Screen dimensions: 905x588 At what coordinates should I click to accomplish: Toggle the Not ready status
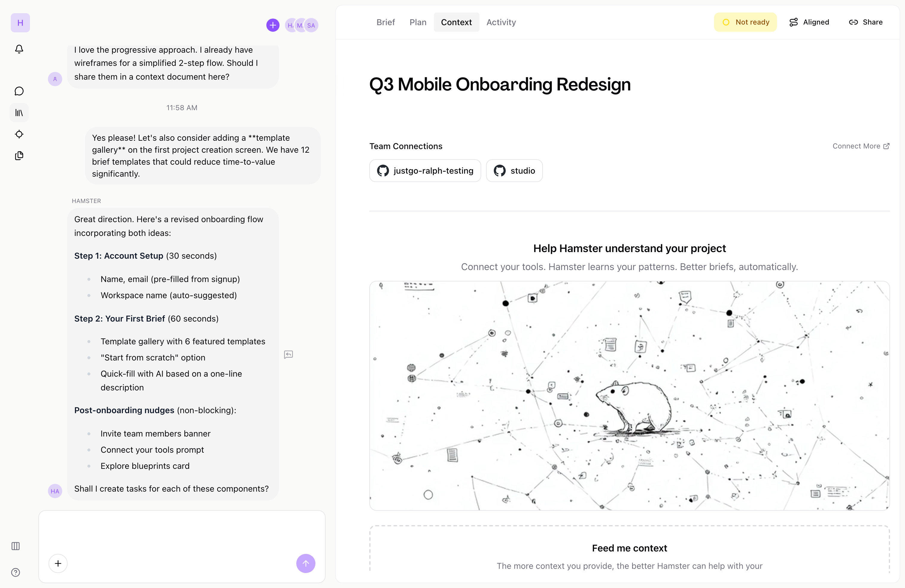point(745,22)
